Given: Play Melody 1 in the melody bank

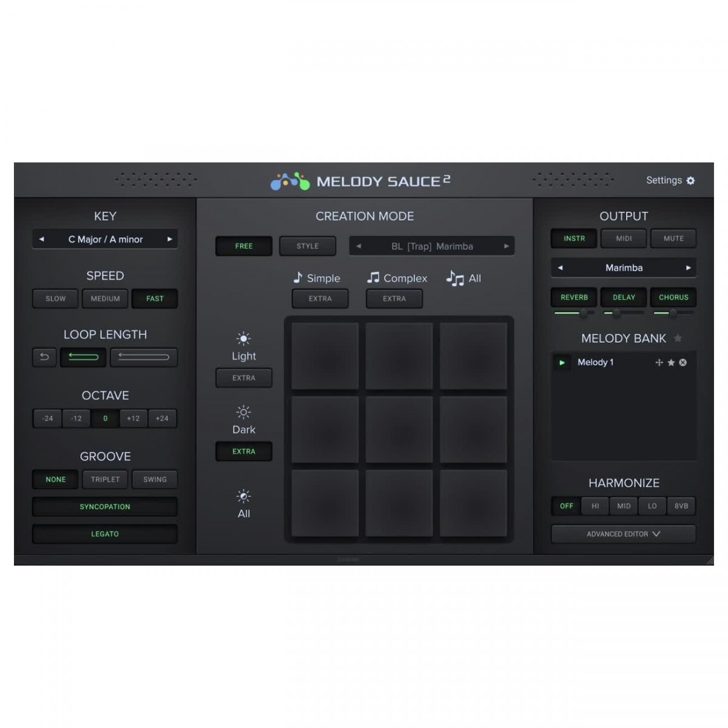Looking at the screenshot, I should pos(562,363).
